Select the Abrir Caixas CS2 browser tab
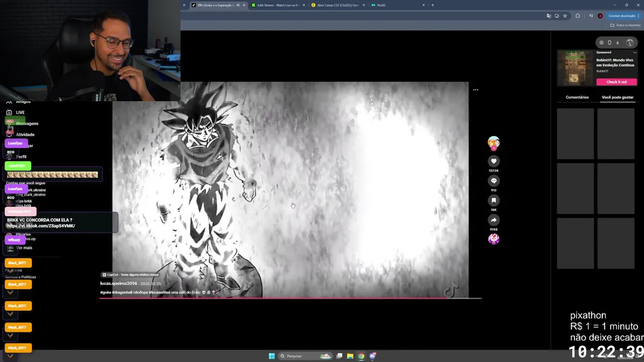 (338, 5)
